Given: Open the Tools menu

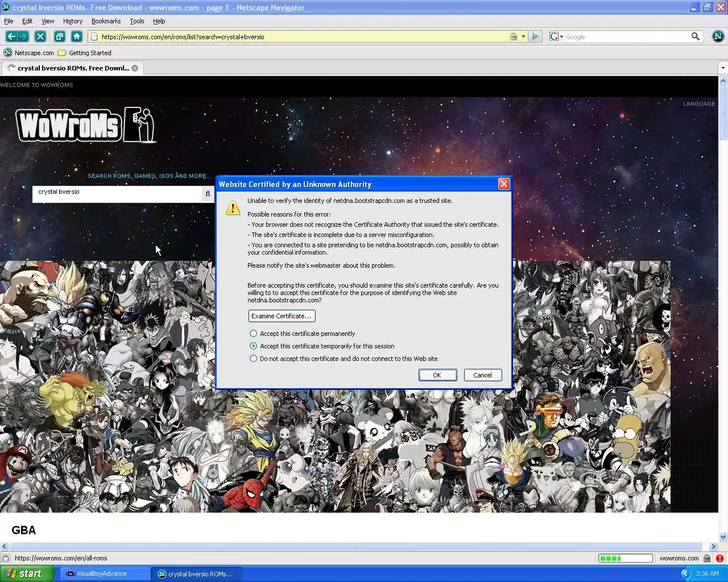Looking at the screenshot, I should (137, 21).
